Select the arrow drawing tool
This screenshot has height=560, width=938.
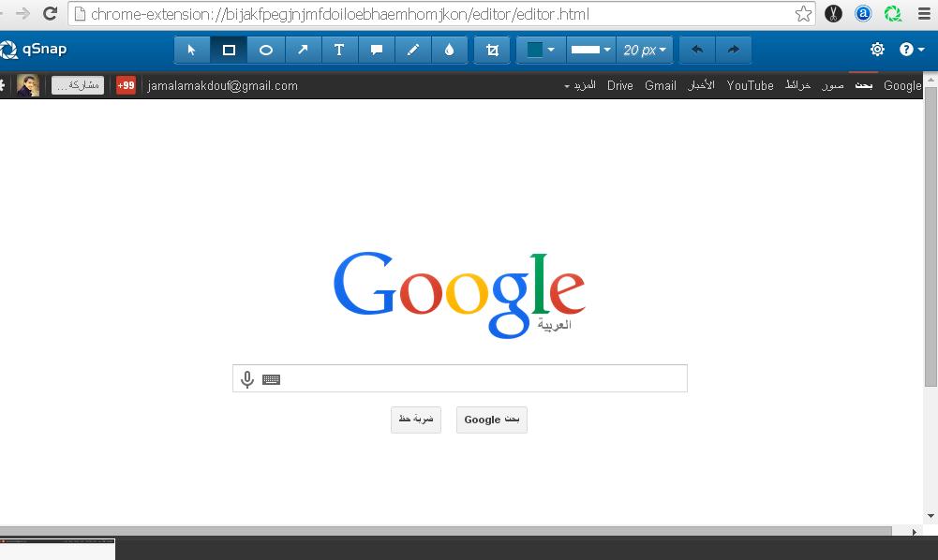coord(303,50)
